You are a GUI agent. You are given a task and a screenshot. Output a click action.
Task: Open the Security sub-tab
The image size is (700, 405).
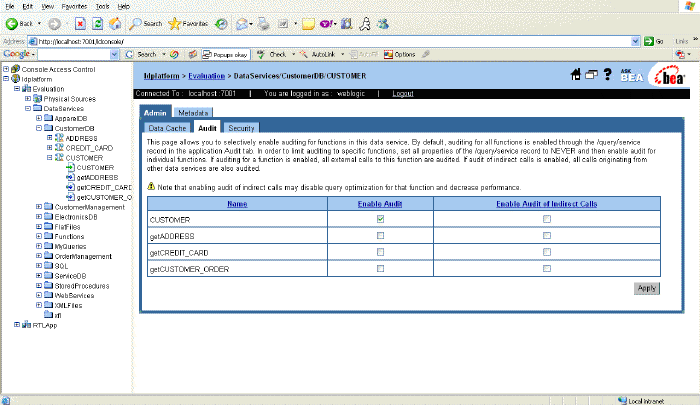[241, 128]
